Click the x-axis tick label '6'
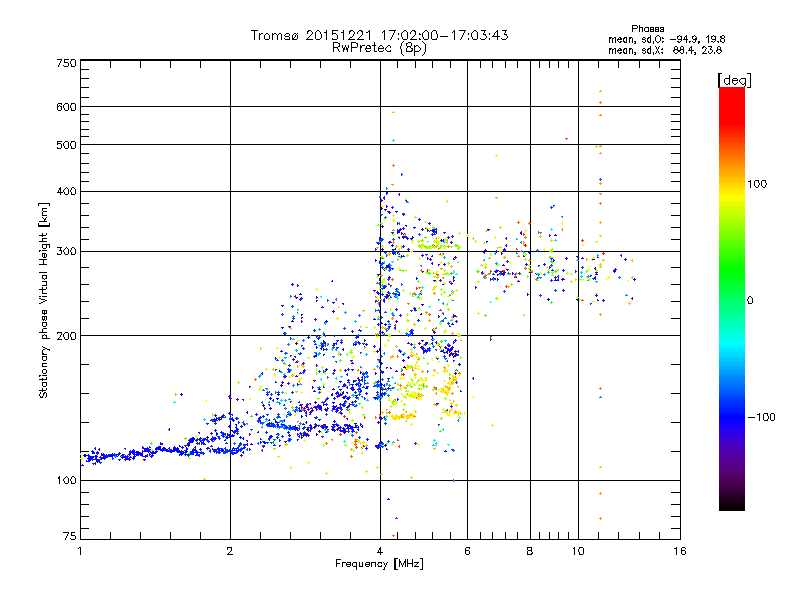 pos(467,551)
